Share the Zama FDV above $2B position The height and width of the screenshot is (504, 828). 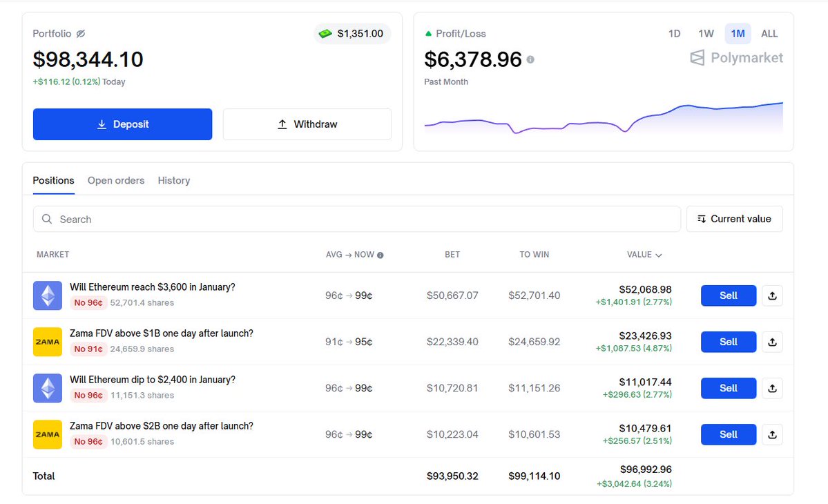point(772,434)
